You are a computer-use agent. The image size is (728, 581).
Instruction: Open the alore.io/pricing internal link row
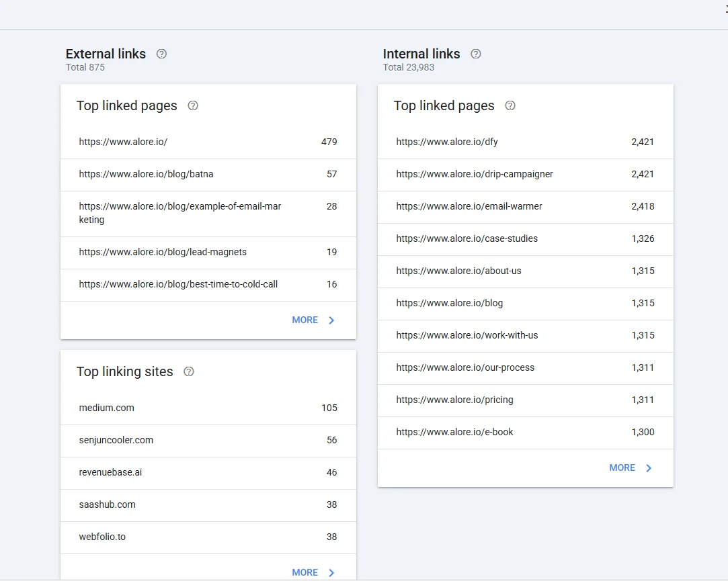[x=526, y=400]
